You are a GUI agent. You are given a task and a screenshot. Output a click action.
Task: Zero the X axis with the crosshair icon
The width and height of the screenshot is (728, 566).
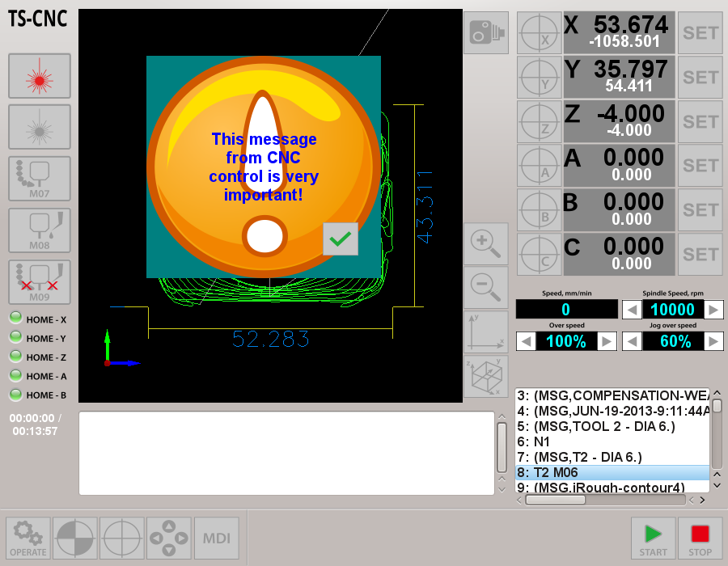[538, 34]
